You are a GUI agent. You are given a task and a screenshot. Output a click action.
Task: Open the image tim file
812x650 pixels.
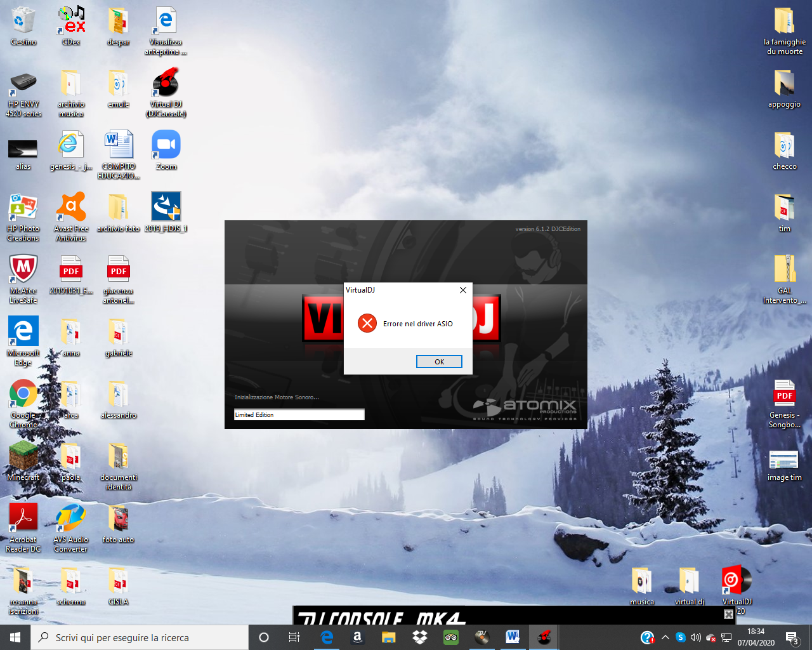pyautogui.click(x=785, y=465)
